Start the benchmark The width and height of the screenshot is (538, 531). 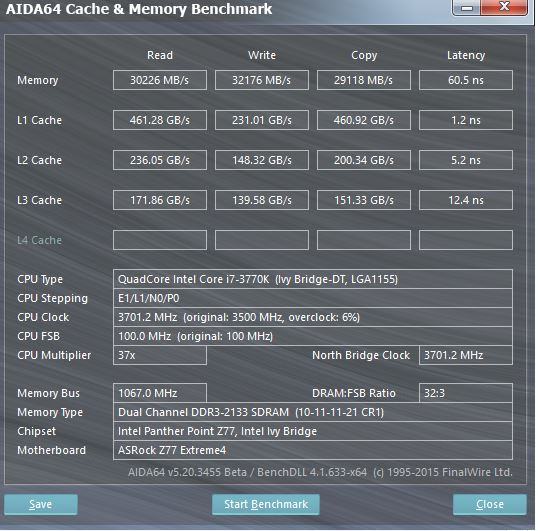(266, 504)
